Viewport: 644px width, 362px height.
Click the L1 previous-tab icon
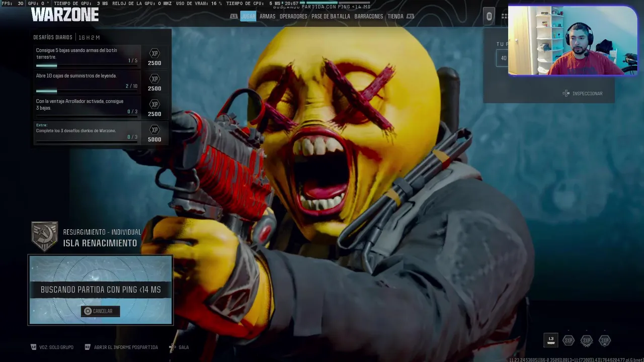pos(233,16)
